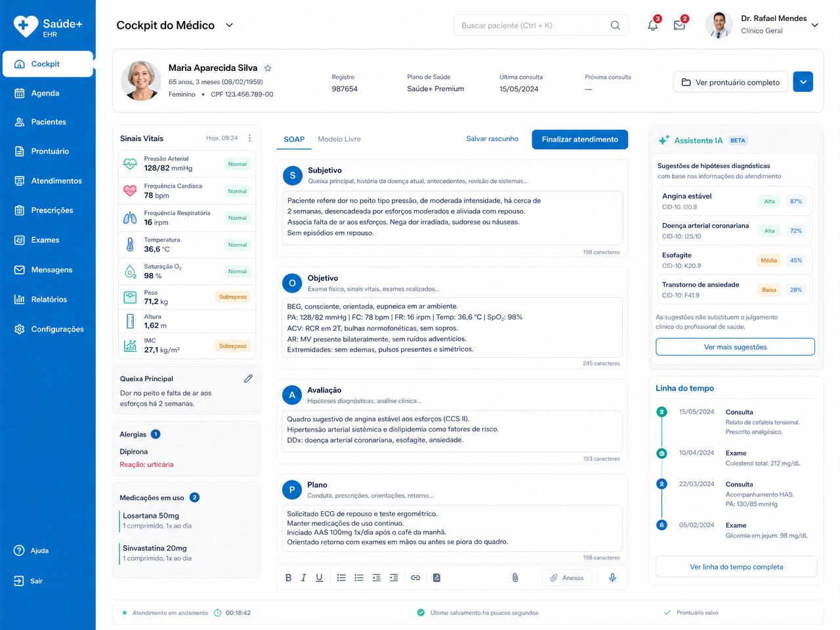Start voice dictation with microphone icon
The width and height of the screenshot is (840, 630).
tap(612, 577)
